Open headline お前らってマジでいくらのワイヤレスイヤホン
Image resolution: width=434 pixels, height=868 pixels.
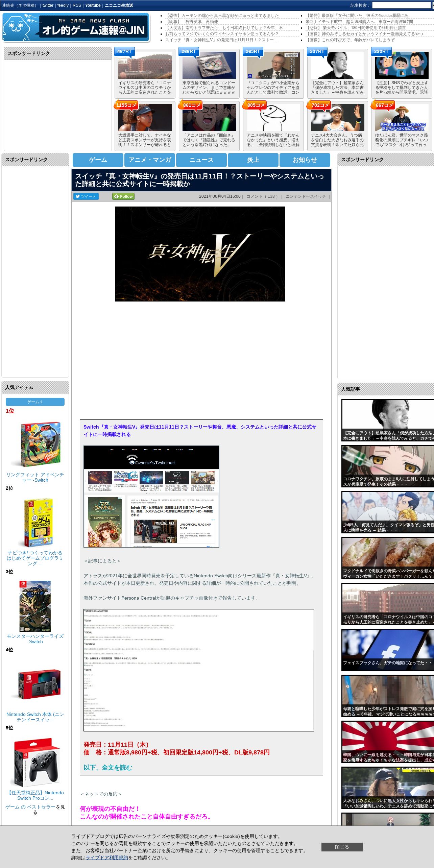(222, 34)
